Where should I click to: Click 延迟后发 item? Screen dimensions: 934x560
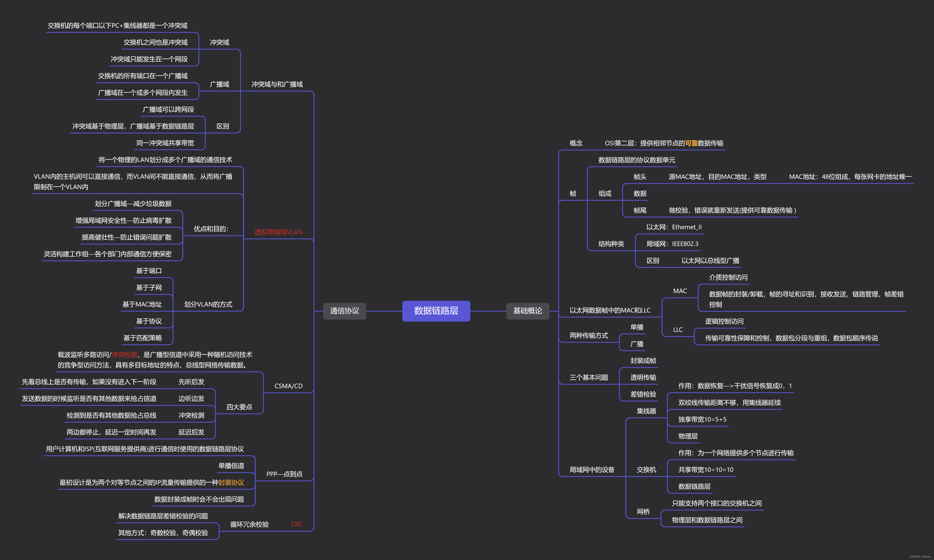click(191, 432)
